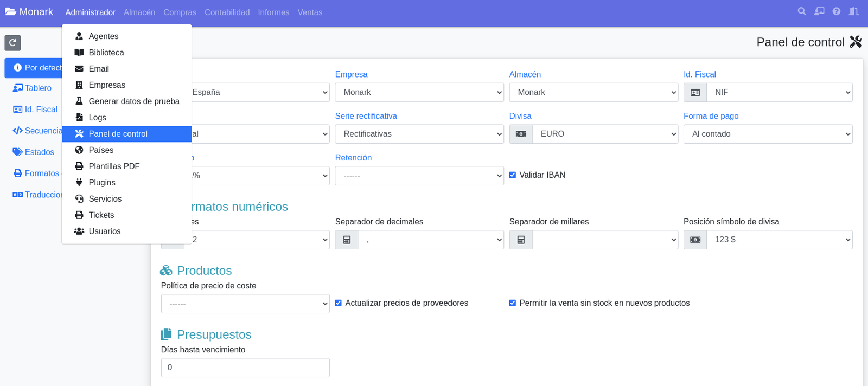Viewport: 868px width, 386px height.
Task: Open the Empresa Monark dropdown
Action: click(x=419, y=93)
